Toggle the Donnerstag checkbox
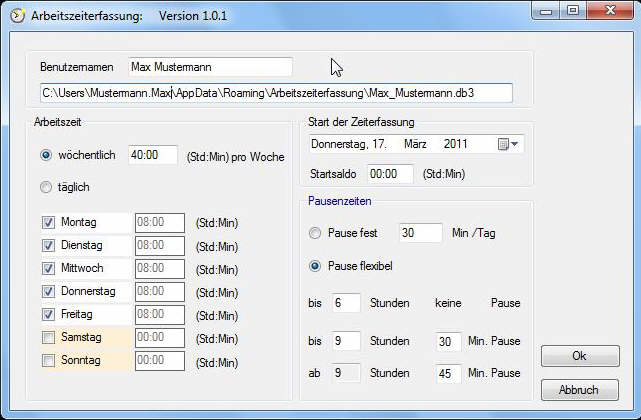Viewport: 641px width, 420px height. click(48, 292)
